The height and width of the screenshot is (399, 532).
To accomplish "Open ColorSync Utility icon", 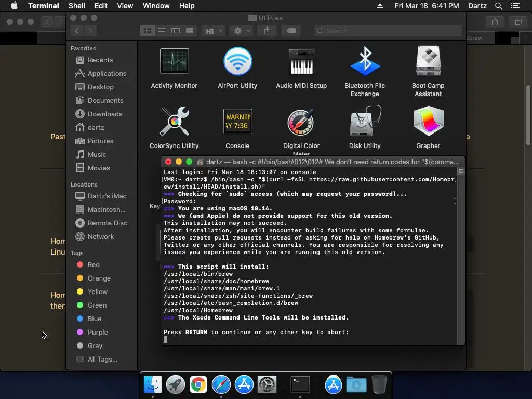I will tap(174, 121).
